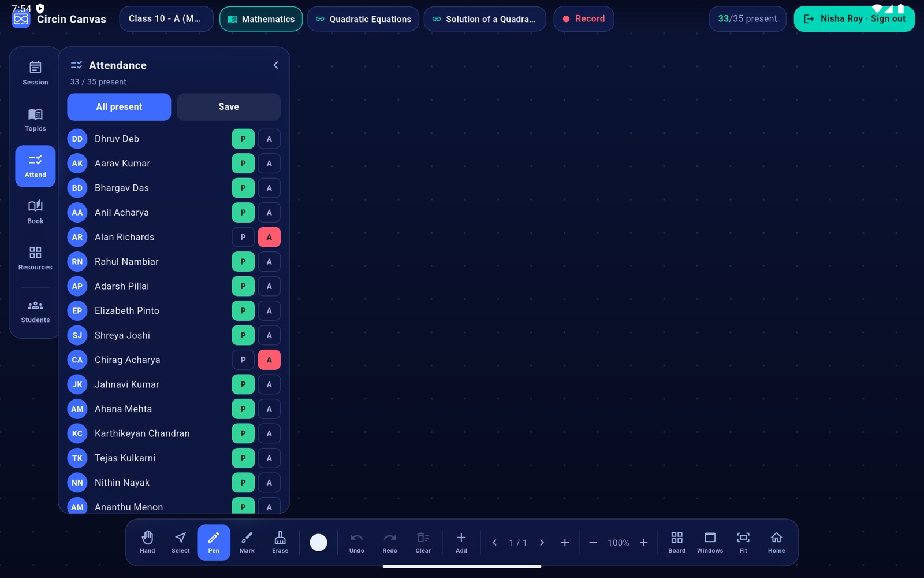The width and height of the screenshot is (924, 578).
Task: Open the Class 10 - A selector
Action: pos(166,19)
